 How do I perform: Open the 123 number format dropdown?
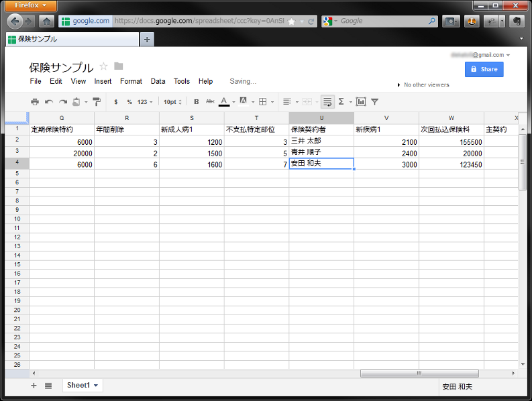[145, 102]
